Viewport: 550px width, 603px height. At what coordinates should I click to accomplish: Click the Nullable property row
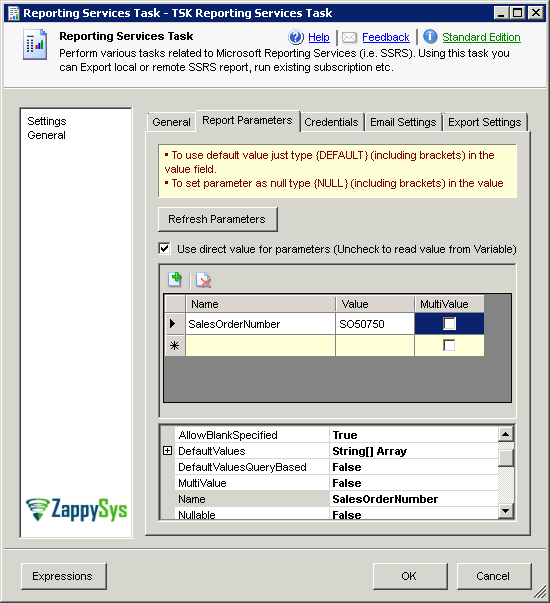point(337,514)
